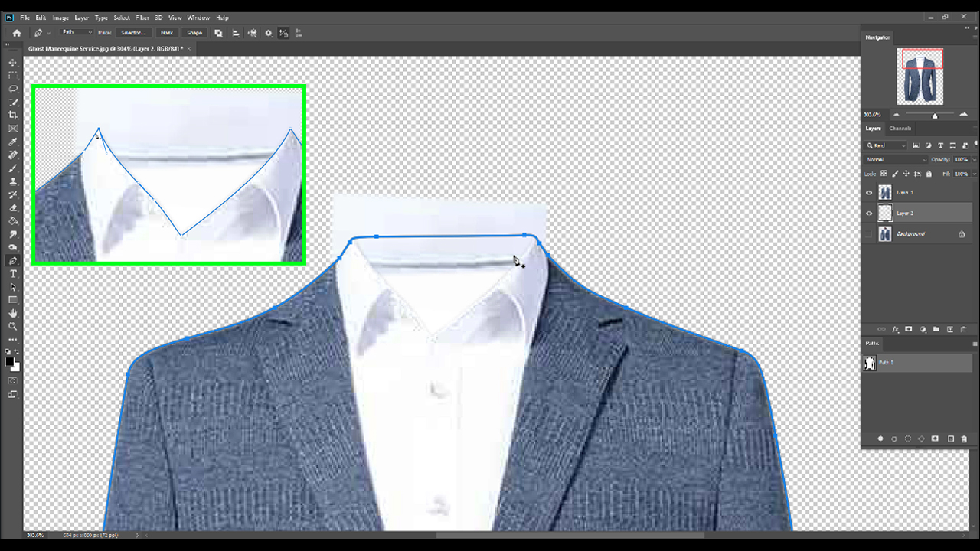The width and height of the screenshot is (980, 551).
Task: Select the Lasso tool
Action: (x=13, y=89)
